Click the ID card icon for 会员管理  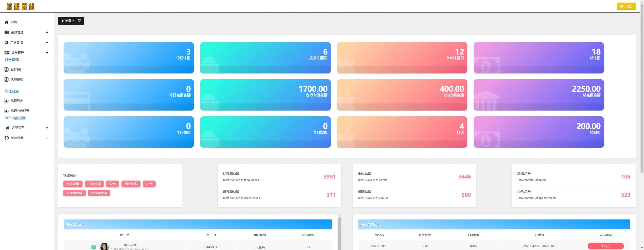[x=7, y=52]
